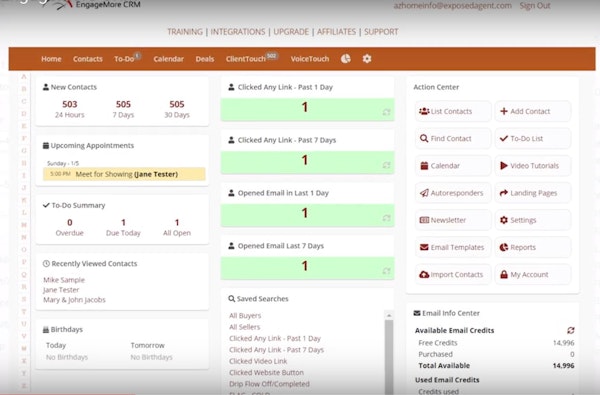Screen dimensions: 600x395
Task: Open Drip Flow Off/Completed saved search
Action: (269, 384)
